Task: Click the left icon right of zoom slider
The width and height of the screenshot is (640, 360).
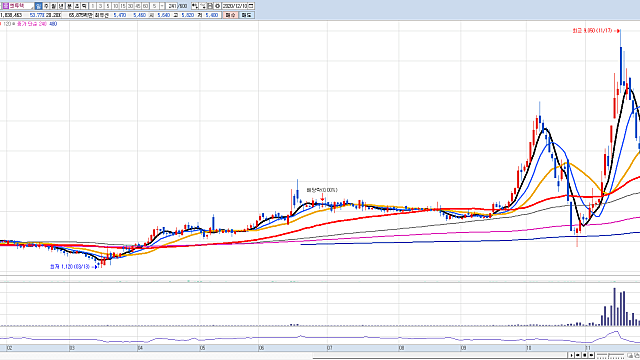Action: pos(630,355)
